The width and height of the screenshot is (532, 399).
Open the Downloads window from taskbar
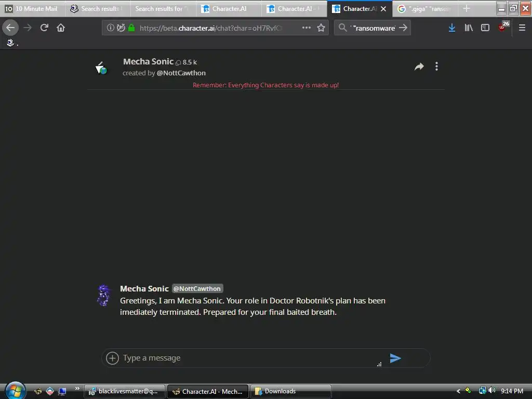[x=291, y=392]
